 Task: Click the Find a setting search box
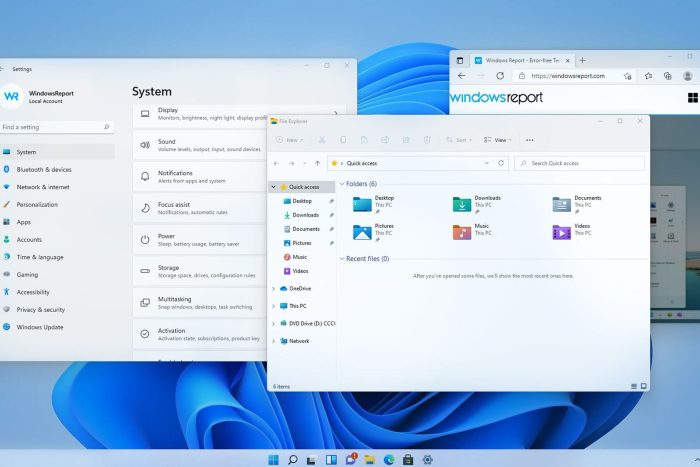click(x=56, y=127)
